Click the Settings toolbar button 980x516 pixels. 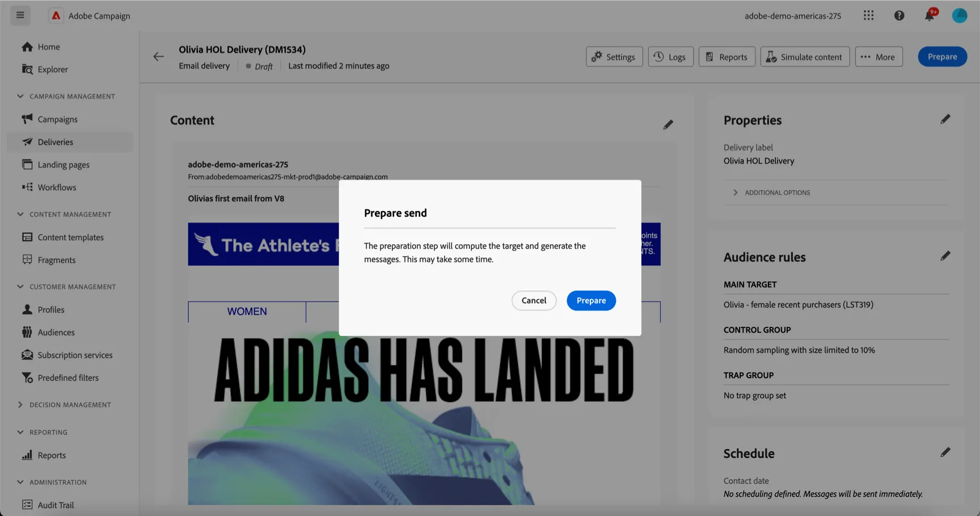(x=614, y=57)
